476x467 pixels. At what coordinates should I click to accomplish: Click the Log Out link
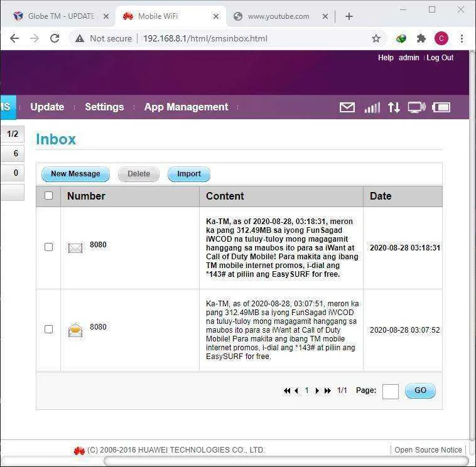[440, 58]
